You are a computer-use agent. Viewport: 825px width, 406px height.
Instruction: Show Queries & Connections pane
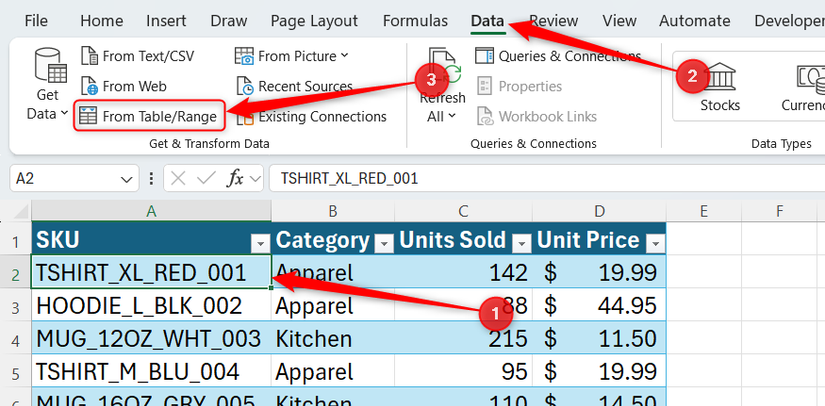point(558,56)
